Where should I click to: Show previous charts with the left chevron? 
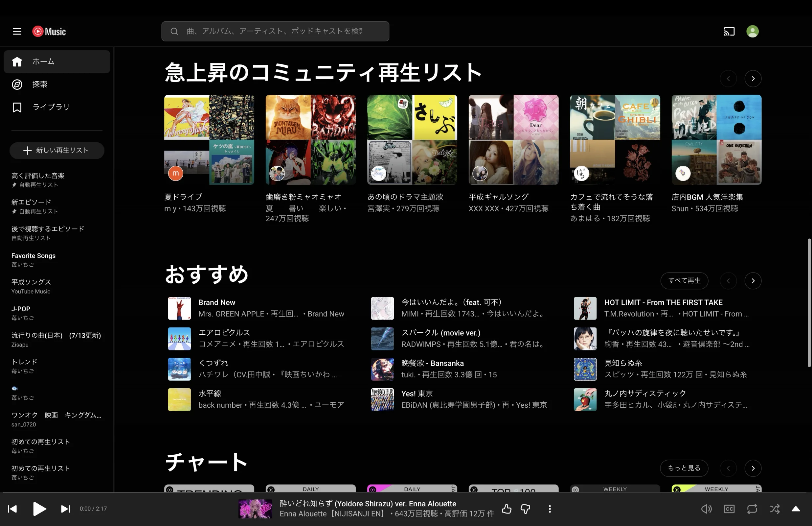(728, 468)
